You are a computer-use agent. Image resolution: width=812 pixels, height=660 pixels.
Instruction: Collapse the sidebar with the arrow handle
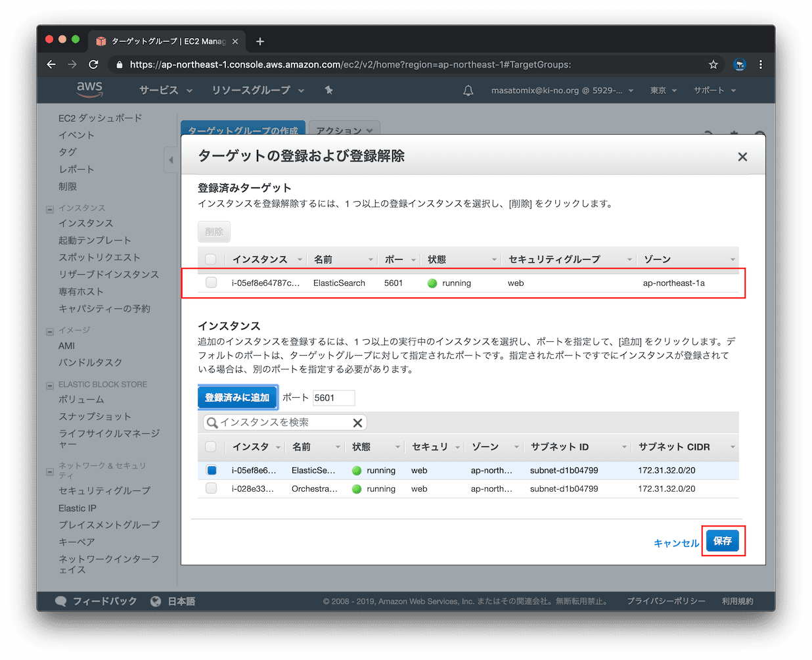171,160
